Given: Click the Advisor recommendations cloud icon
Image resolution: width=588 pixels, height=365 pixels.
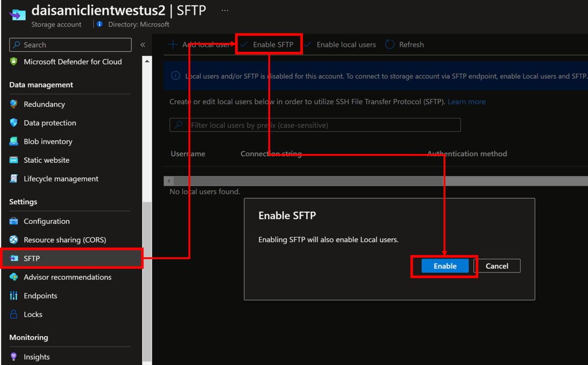Looking at the screenshot, I should pos(14,277).
